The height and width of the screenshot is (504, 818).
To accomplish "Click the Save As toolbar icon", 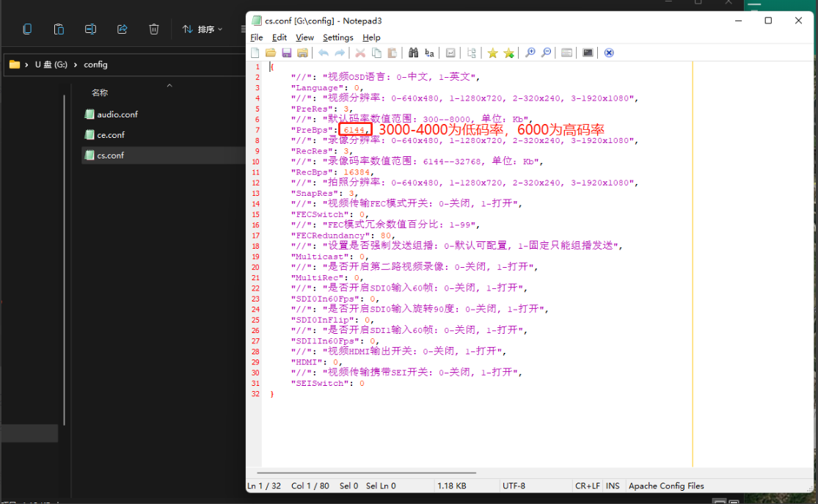I will 302,53.
